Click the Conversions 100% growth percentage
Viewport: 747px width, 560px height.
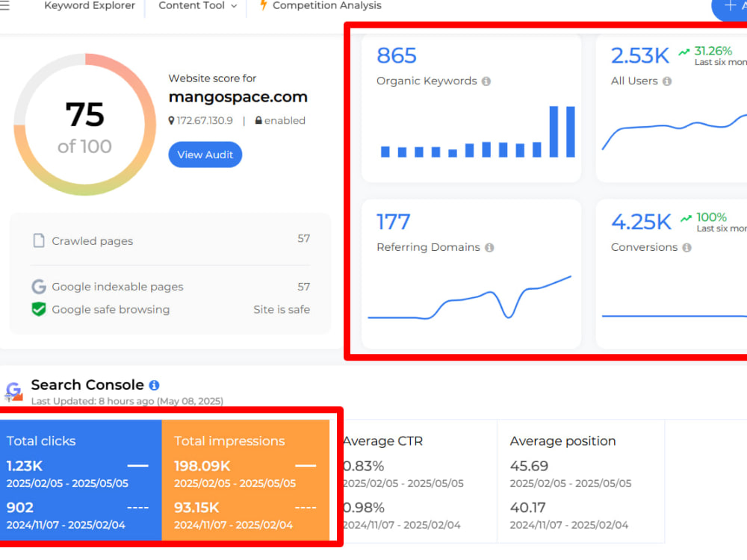(x=711, y=217)
